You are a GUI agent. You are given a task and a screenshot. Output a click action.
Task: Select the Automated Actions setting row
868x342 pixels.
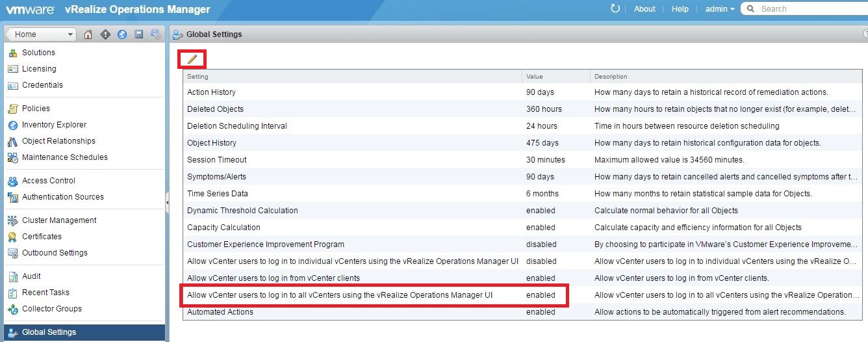[x=220, y=312]
